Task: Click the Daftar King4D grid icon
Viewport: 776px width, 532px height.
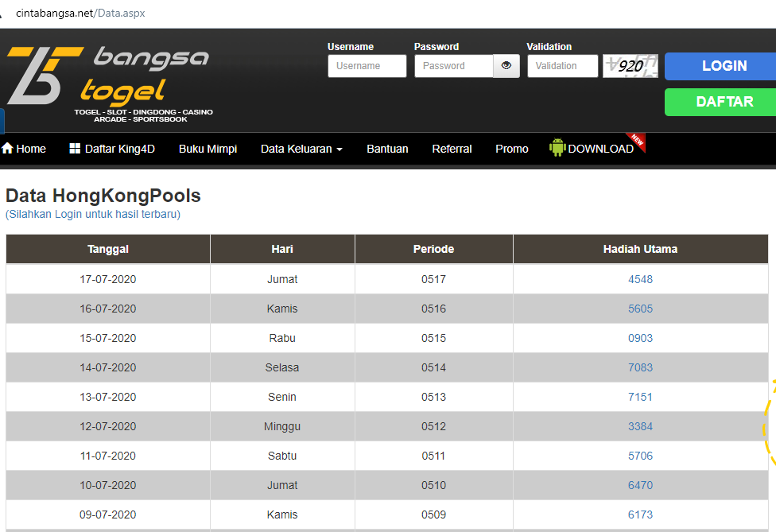Action: click(x=75, y=149)
